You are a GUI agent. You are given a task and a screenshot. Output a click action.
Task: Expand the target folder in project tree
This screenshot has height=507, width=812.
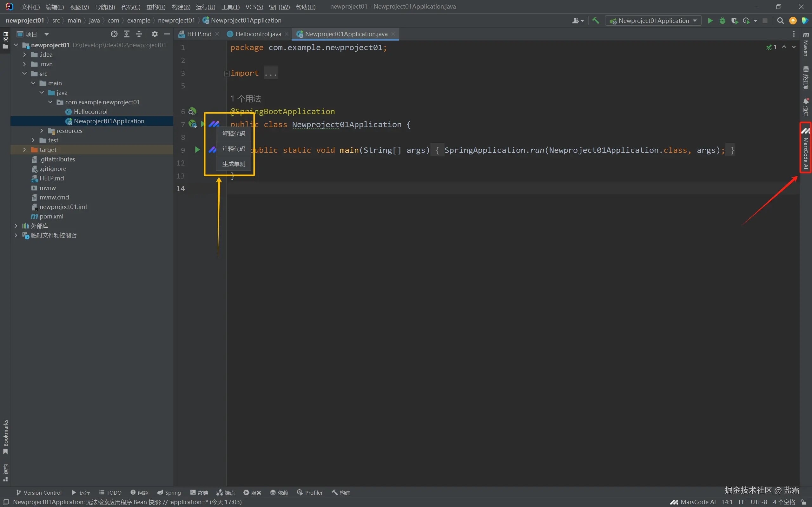click(x=24, y=150)
